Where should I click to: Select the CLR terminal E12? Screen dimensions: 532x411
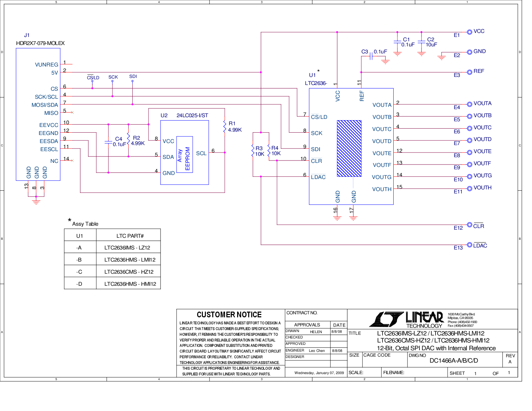click(470, 225)
